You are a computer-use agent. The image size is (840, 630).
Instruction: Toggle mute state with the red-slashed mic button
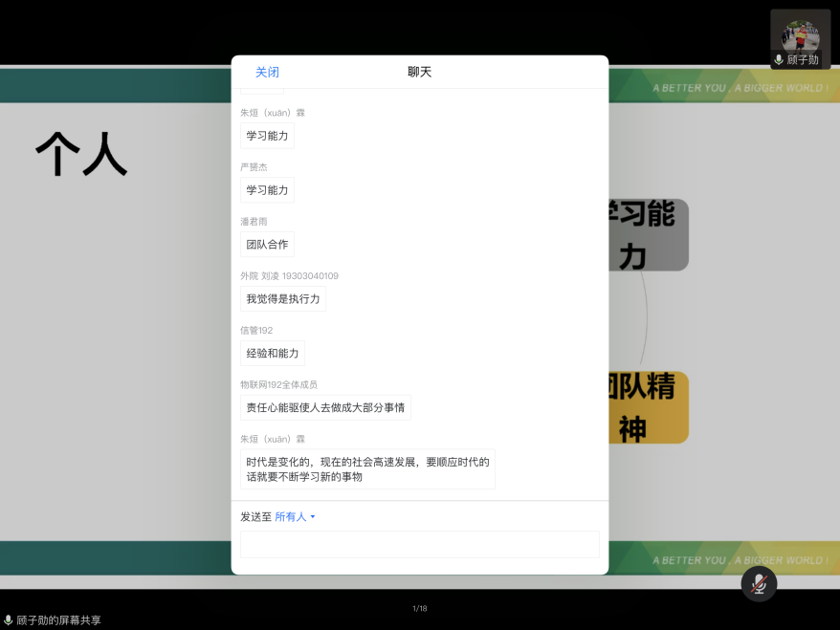759,583
